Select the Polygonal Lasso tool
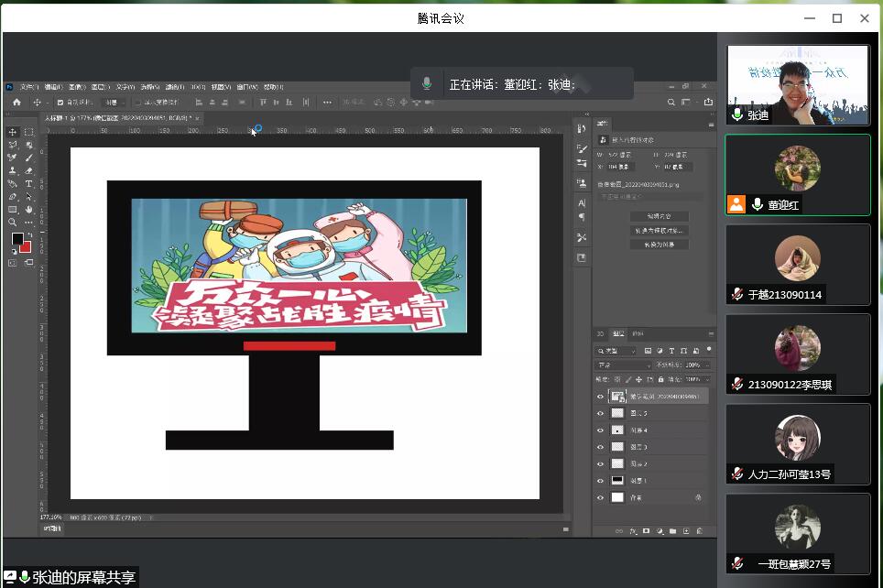 (x=13, y=145)
